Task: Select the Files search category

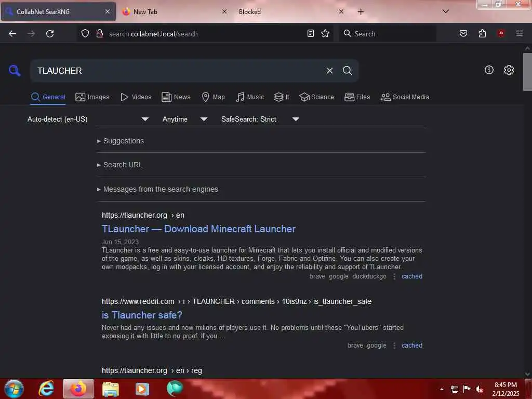Action: click(x=357, y=97)
